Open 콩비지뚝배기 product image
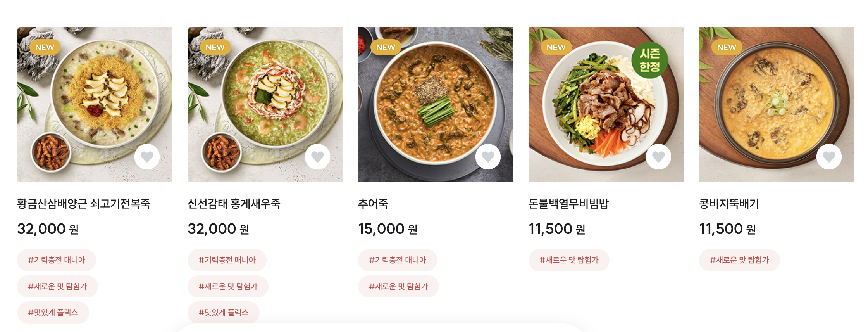 tap(776, 104)
